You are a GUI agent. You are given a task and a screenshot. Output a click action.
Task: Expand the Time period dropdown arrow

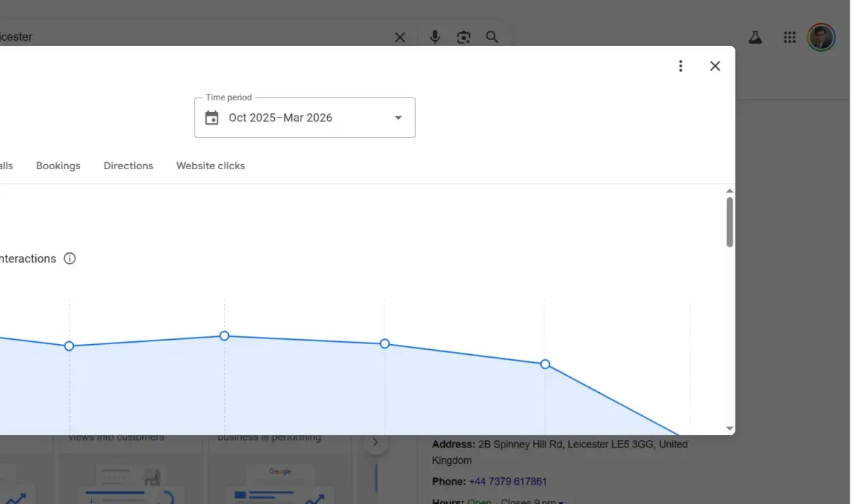pyautogui.click(x=398, y=118)
